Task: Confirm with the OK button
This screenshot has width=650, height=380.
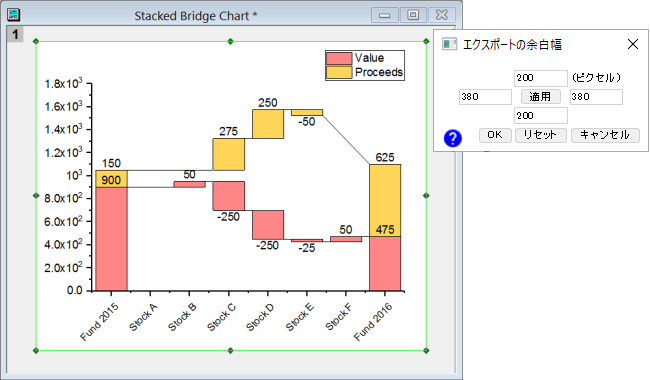Action: 495,135
